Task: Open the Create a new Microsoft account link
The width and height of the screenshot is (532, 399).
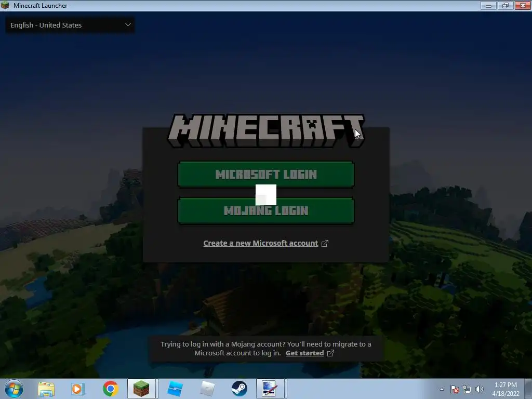Action: coord(261,243)
